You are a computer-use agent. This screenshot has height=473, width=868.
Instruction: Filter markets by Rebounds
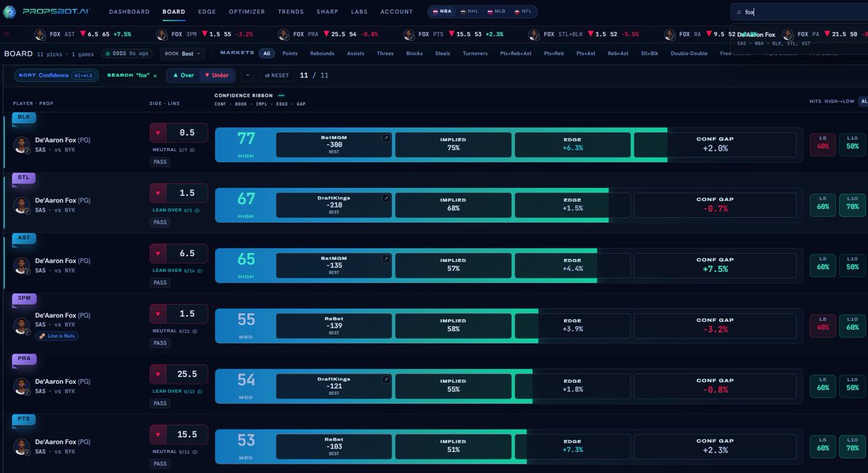323,54
